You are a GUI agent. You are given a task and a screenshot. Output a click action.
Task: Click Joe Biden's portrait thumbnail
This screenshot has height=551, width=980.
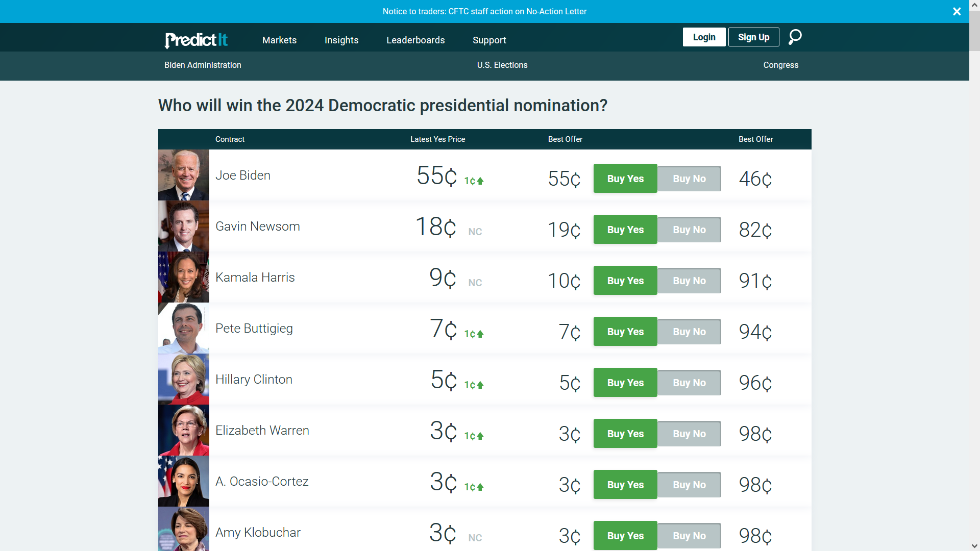pos(184,175)
